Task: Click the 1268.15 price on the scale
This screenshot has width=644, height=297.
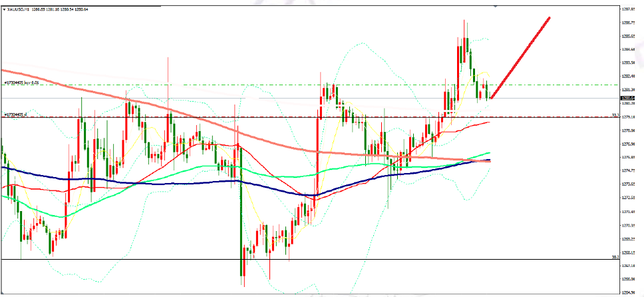Action: pyautogui.click(x=629, y=252)
